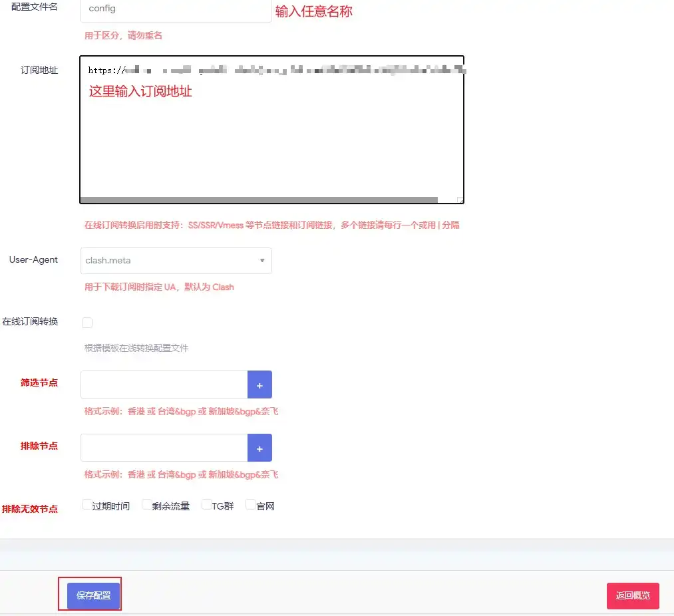Check the TG群 option

point(207,505)
